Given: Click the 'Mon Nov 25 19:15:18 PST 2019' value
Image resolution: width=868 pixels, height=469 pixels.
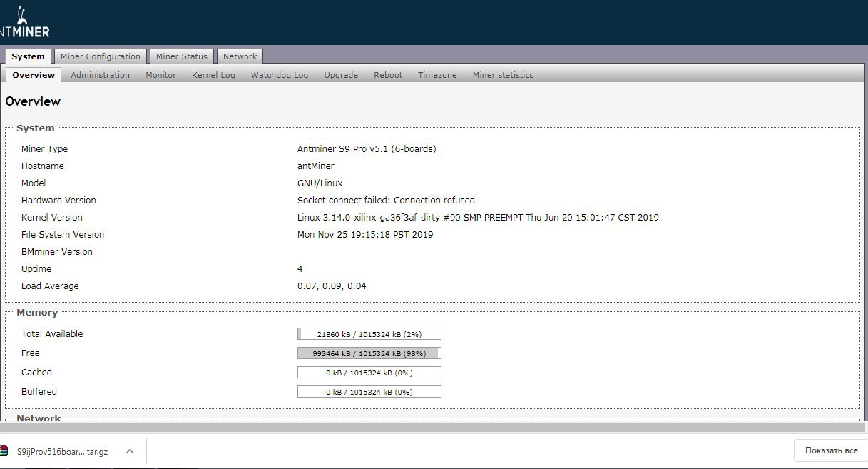Looking at the screenshot, I should point(365,235).
